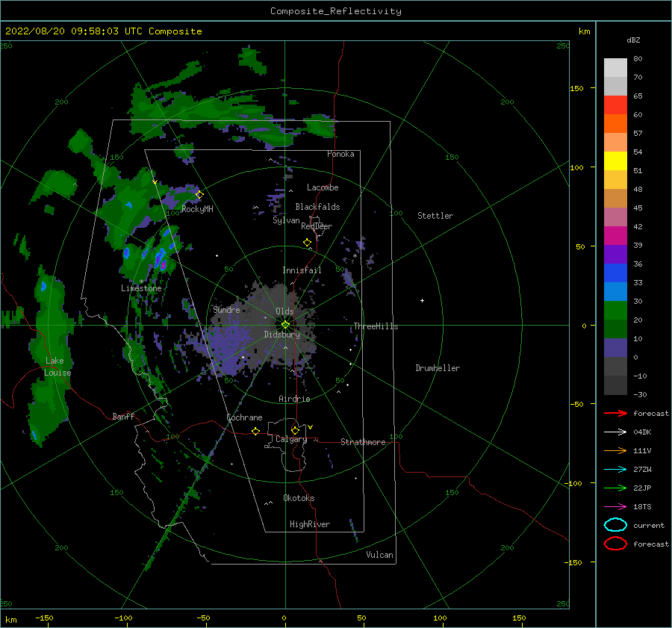Viewport: 672px width, 628px height.
Task: Click the yellow station diamond at RockyMH
Action: pyautogui.click(x=199, y=195)
